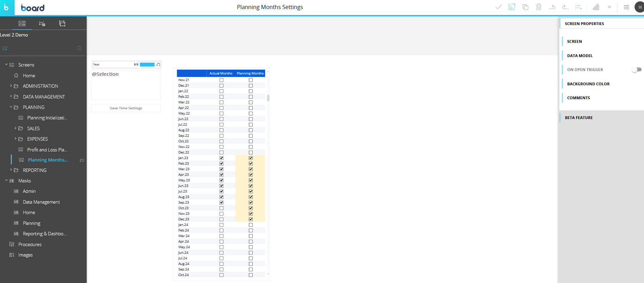Image resolution: width=644 pixels, height=283 pixels.
Task: Expand the SALES folder arrow
Action: click(x=15, y=128)
